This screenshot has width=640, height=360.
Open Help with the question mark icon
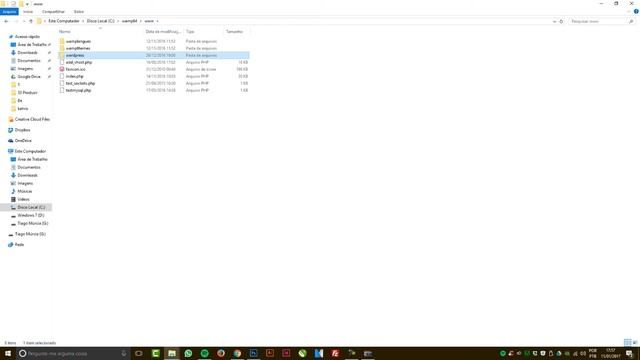(x=636, y=11)
